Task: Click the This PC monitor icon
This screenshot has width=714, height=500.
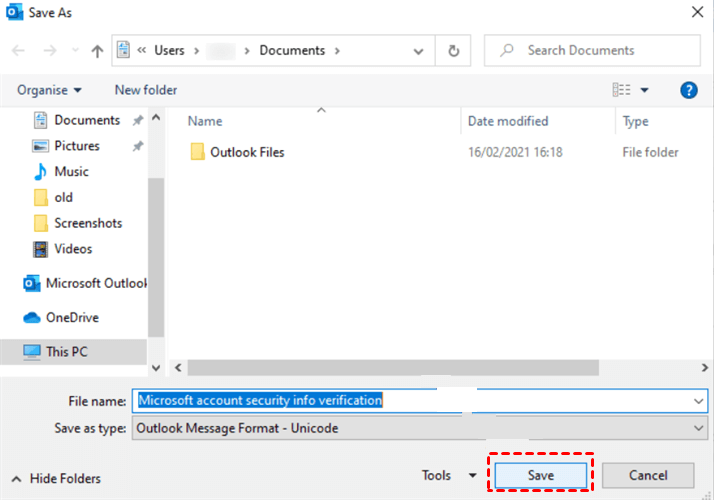Action: point(32,352)
